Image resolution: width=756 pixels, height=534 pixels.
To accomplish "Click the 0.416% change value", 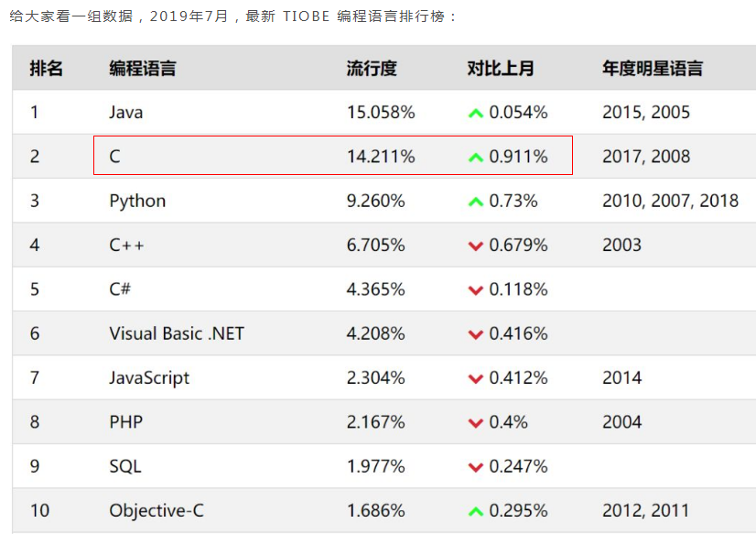I will (518, 333).
